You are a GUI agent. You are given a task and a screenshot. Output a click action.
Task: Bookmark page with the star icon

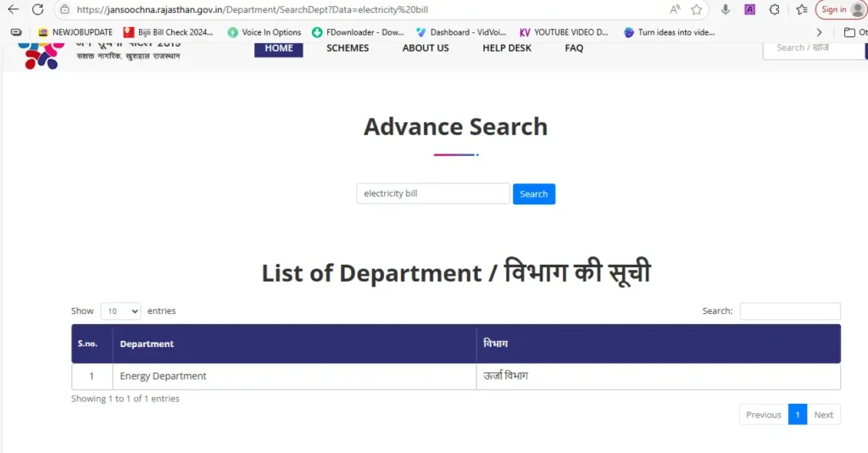(x=697, y=9)
